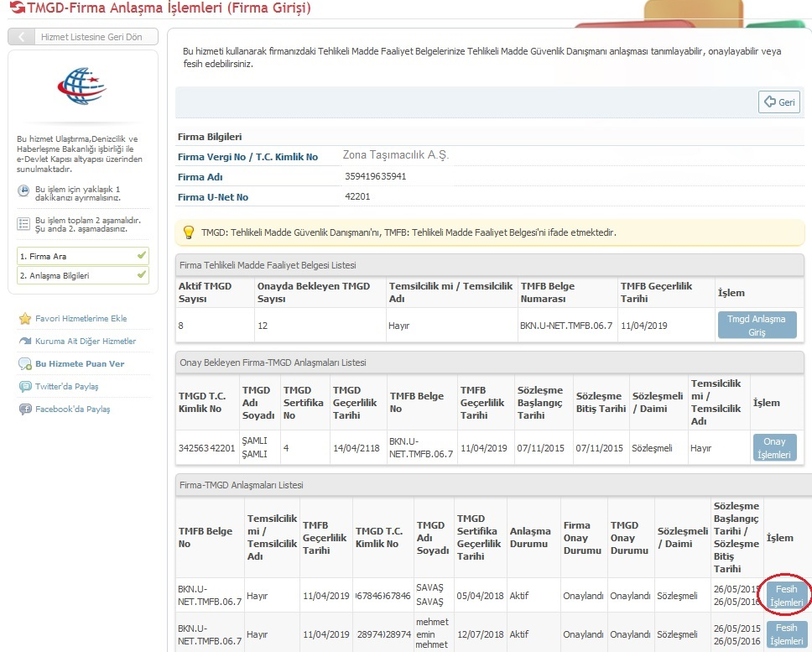Click the Facebook share icon
Viewport: 812px width, 652px height.
[x=25, y=409]
